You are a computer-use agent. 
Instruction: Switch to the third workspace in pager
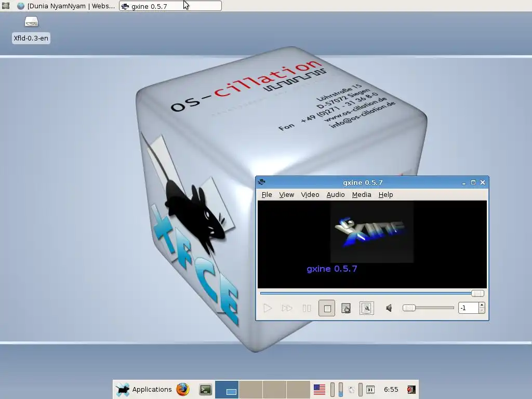click(274, 390)
